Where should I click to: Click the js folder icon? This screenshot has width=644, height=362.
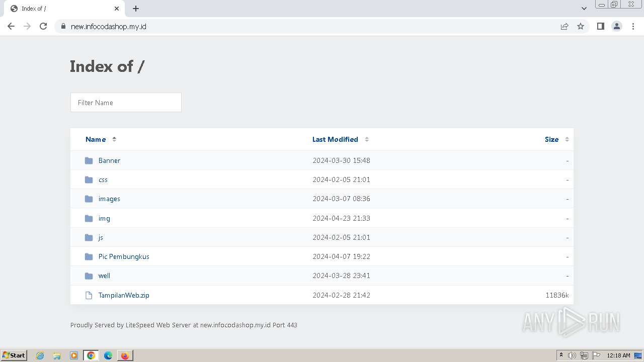pos(89,237)
